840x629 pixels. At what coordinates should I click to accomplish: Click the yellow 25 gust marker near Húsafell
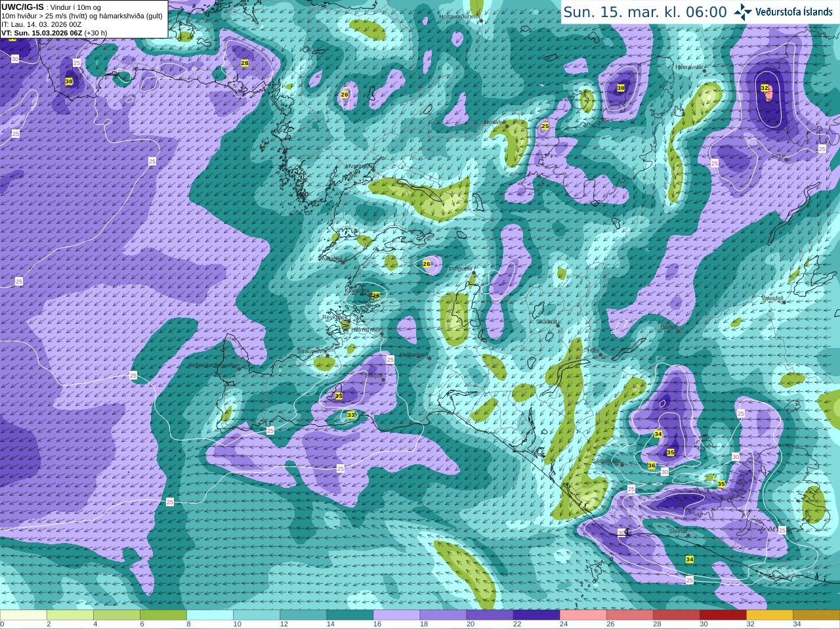[x=545, y=126]
